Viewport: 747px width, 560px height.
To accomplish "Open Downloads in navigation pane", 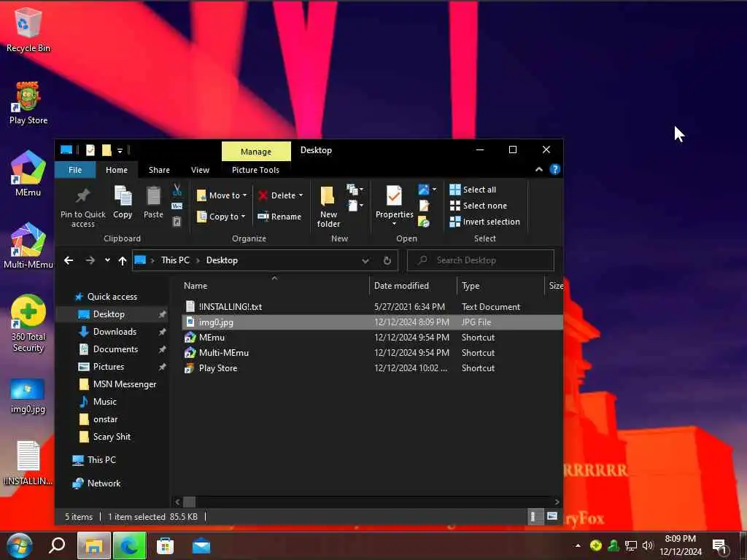I will tap(115, 332).
